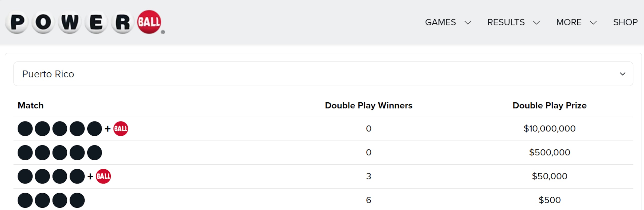644x210 pixels.
Task: Open the GAMES navigation menu
Action: pyautogui.click(x=440, y=22)
